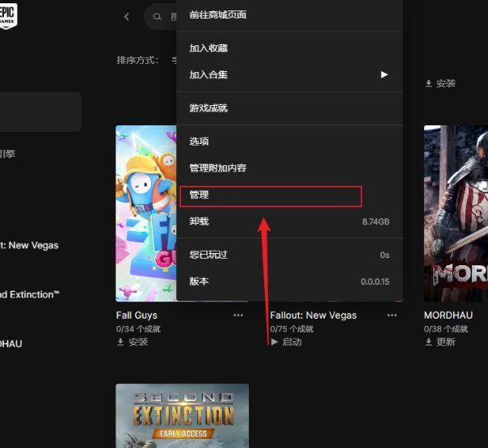
Task: Open MORDHAU cover thumbnail
Action: (x=456, y=213)
